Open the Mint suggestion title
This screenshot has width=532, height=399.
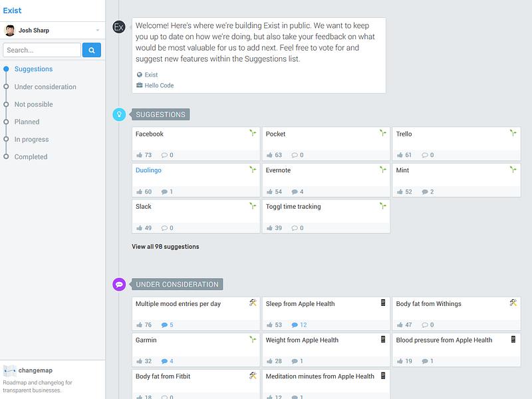[403, 170]
